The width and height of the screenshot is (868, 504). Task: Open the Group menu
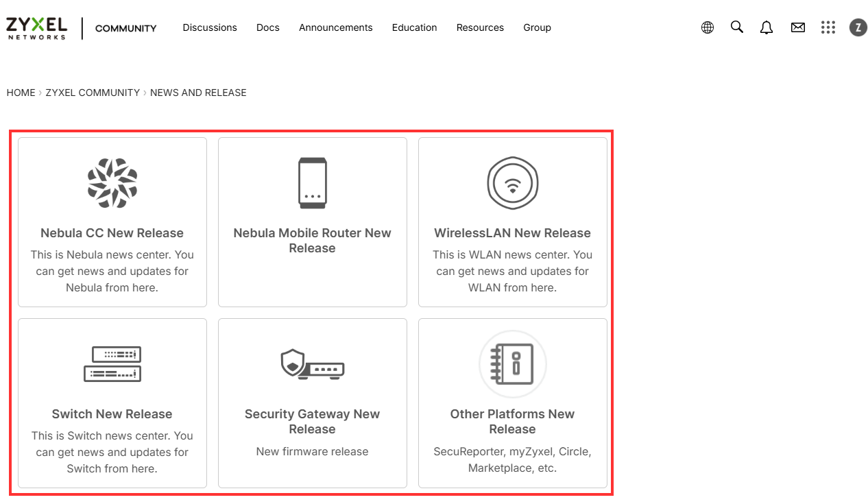pyautogui.click(x=538, y=27)
